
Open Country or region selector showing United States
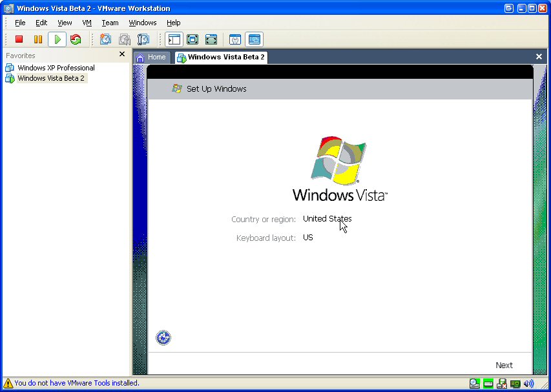327,218
